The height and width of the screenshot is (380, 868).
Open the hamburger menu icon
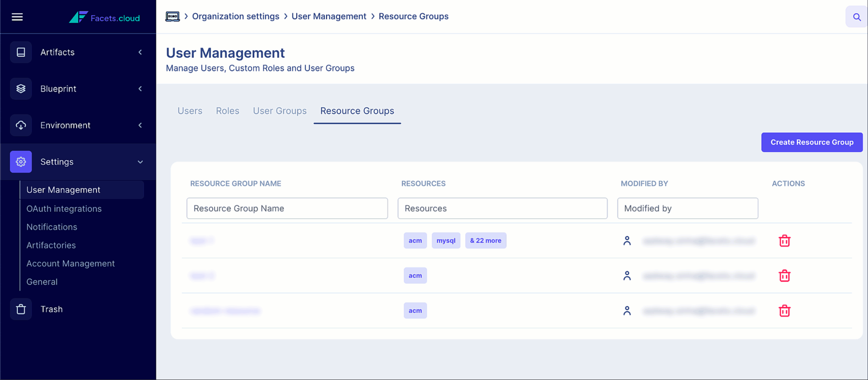tap(17, 17)
